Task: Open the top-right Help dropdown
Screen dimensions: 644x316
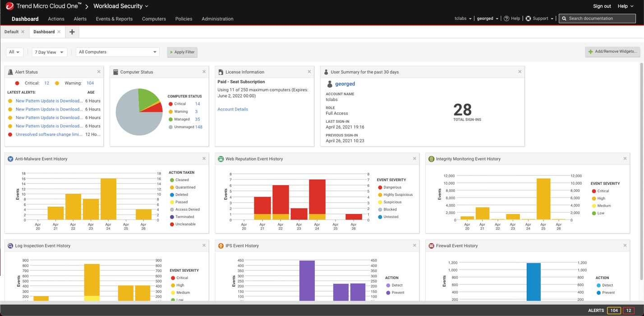Action: tap(626, 6)
